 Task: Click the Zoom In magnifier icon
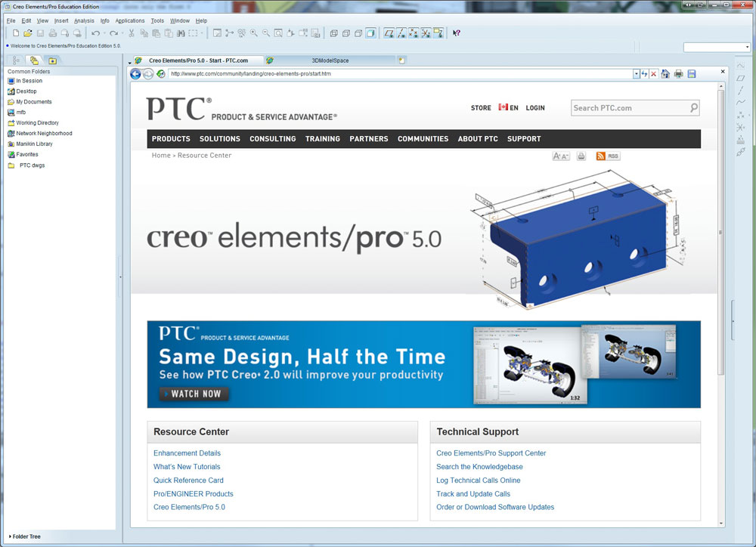[x=253, y=32]
